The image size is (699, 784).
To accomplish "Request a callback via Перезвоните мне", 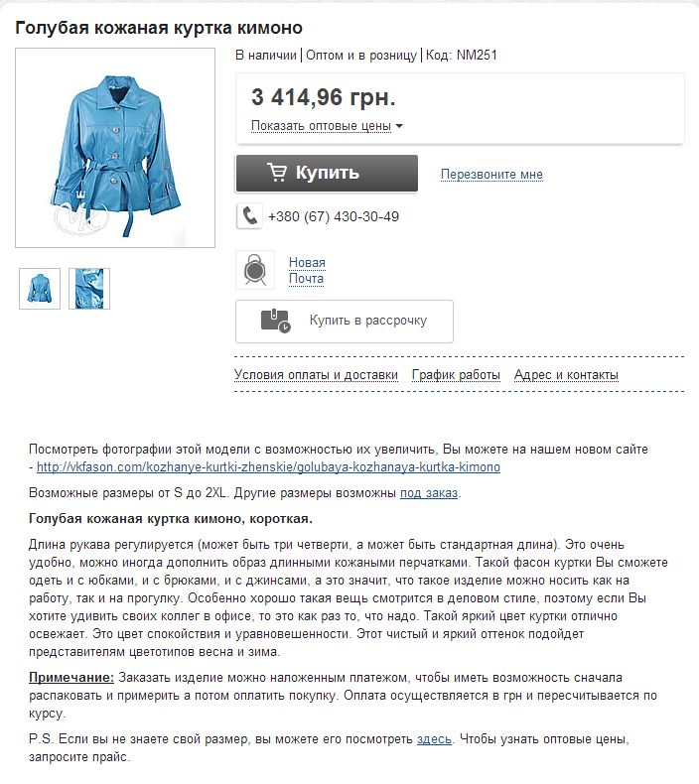I will point(491,175).
